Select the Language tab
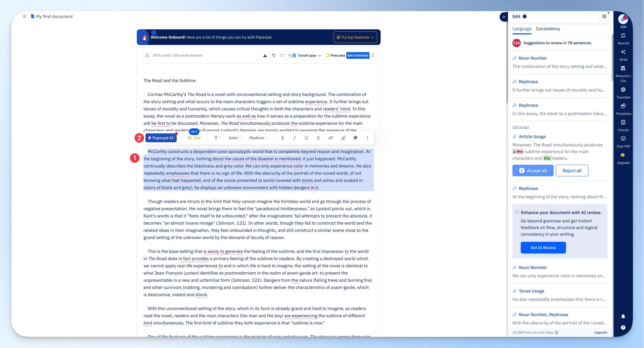The width and height of the screenshot is (644, 348). click(x=522, y=29)
